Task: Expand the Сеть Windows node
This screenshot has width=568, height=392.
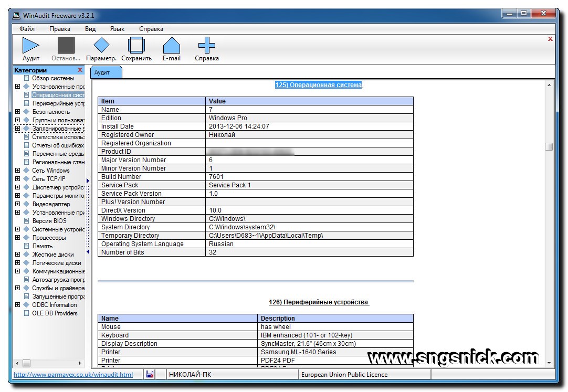Action: 17,170
